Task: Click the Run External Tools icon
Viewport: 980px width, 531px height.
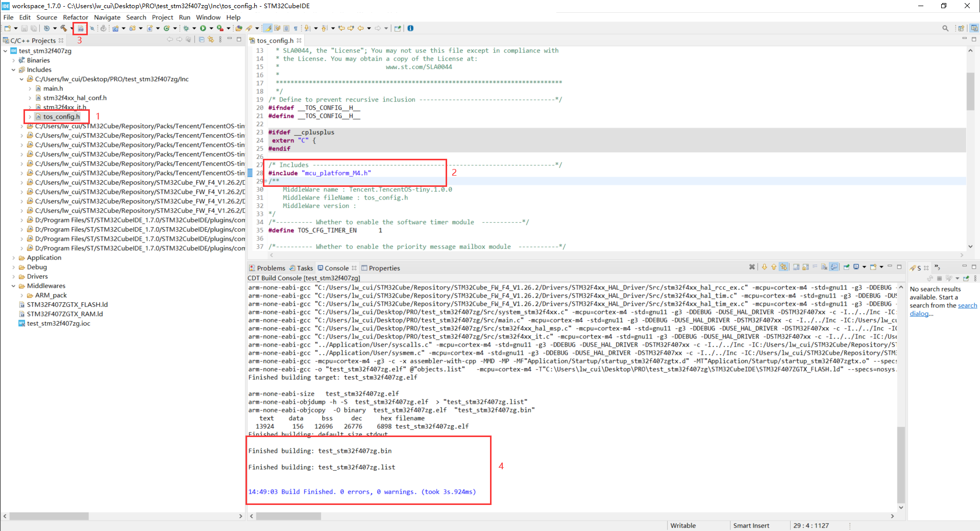Action: pyautogui.click(x=220, y=28)
